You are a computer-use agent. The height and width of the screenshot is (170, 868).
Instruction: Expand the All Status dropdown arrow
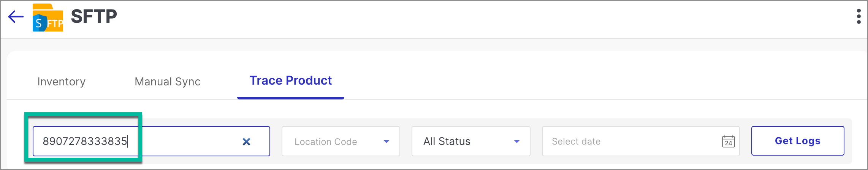(517, 142)
